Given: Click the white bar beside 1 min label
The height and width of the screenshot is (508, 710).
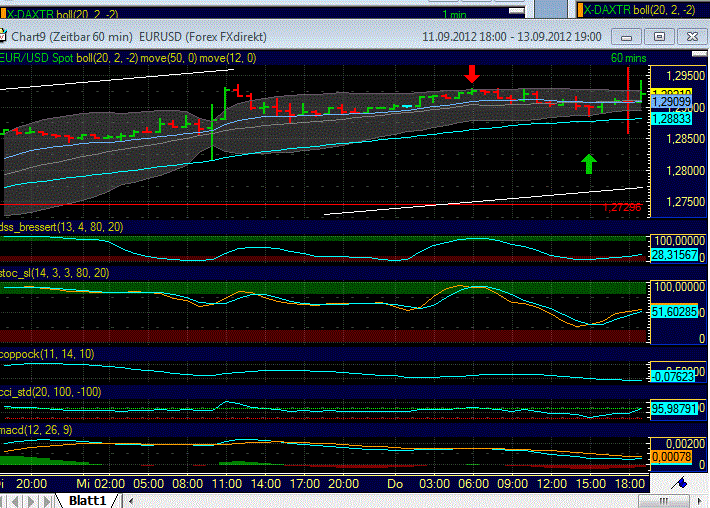Looking at the screenshot, I should (x=517, y=11).
